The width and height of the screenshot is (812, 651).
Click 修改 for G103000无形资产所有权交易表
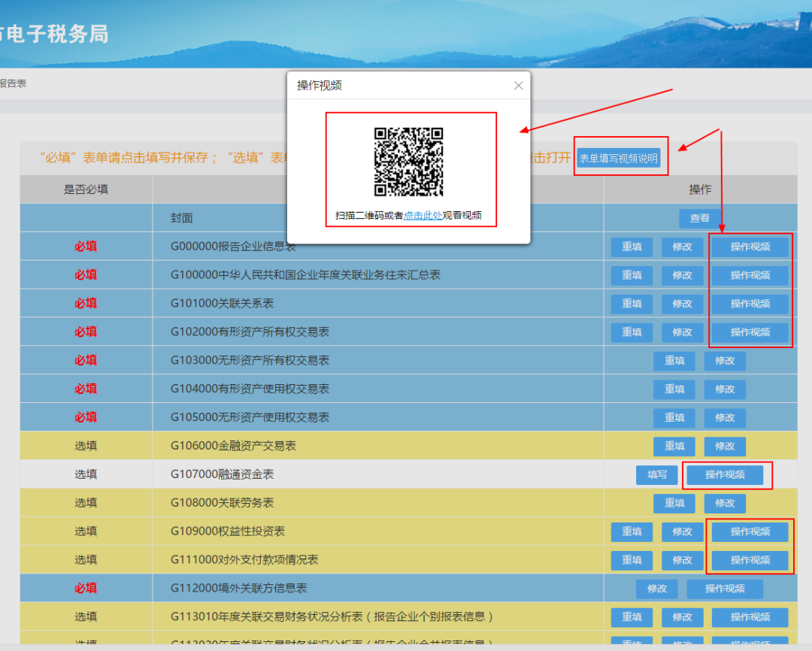coord(725,361)
